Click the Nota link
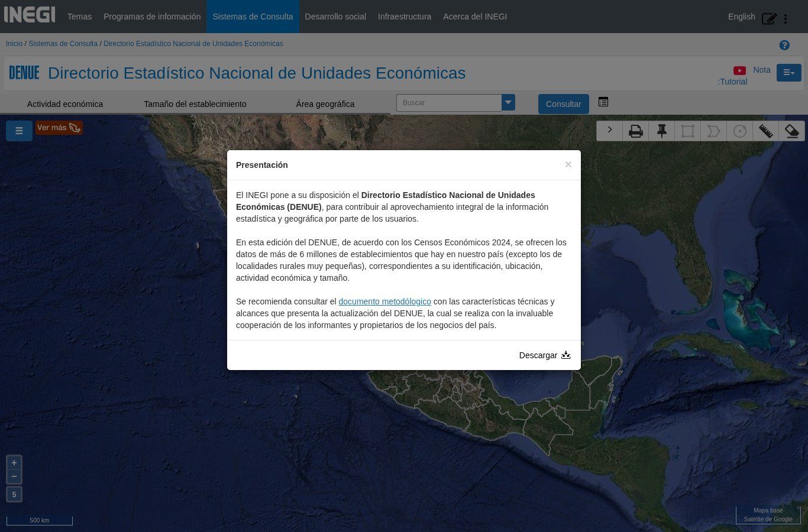Image resolution: width=808 pixels, height=532 pixels. [762, 70]
